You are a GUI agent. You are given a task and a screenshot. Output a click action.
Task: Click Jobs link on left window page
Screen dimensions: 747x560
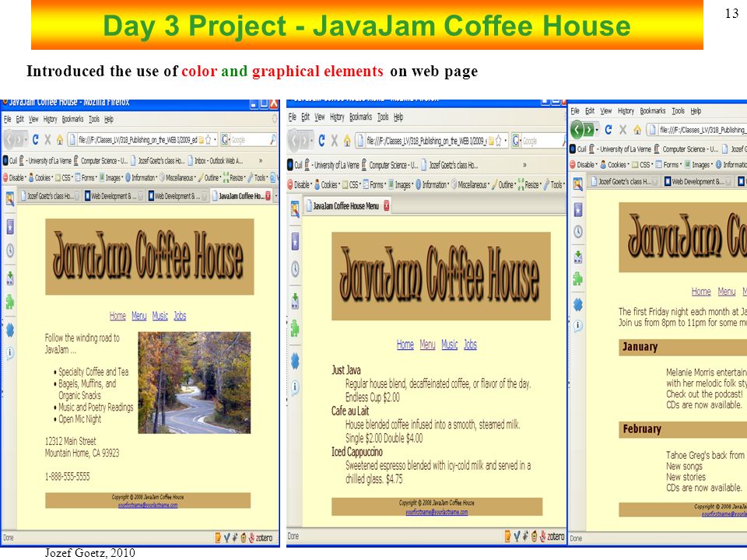coord(180,316)
